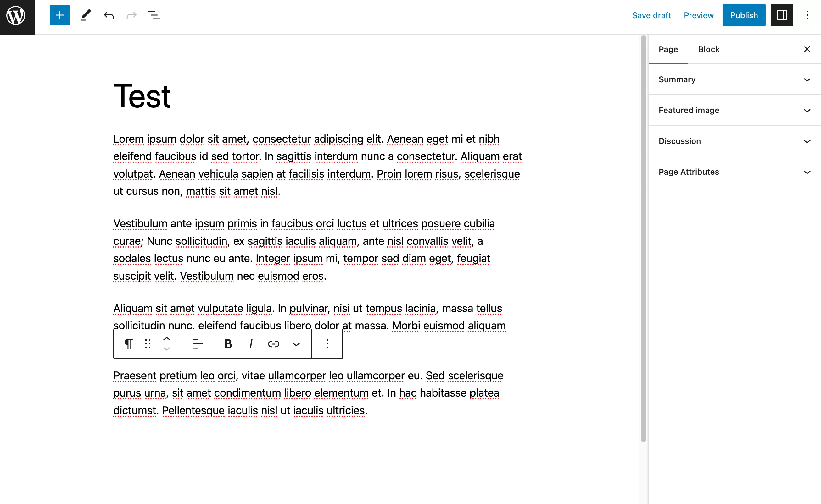
Task: Switch to the Block settings tab
Action: (x=709, y=49)
